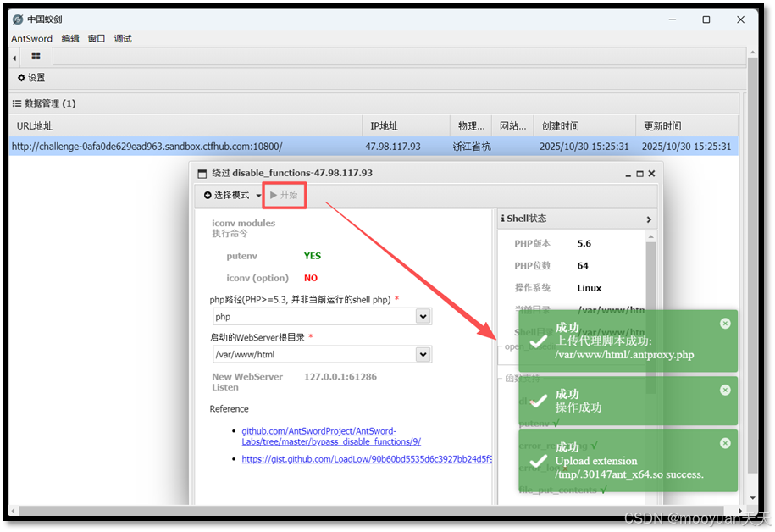775x532 pixels.
Task: Click the bottom horizontal scrollbar track
Action: [x=371, y=510]
